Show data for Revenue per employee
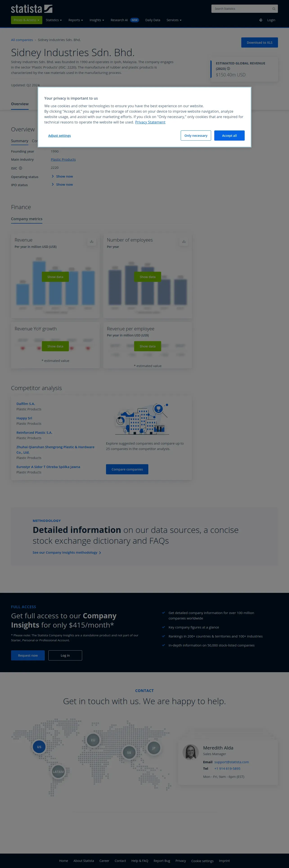The height and width of the screenshot is (868, 289). click(x=148, y=346)
